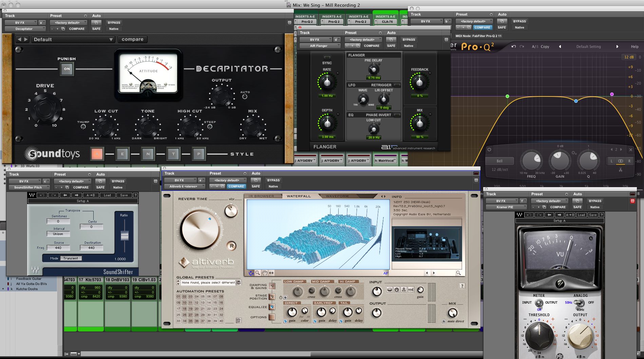The height and width of the screenshot is (359, 644).
Task: Click the horizontal stretch arrows tool in Altiverb
Action: coord(271,273)
